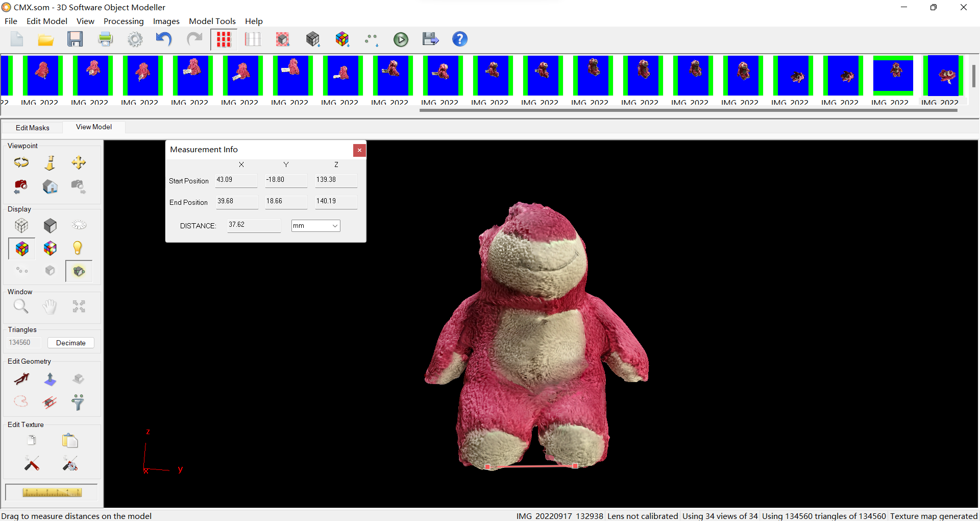
Task: Click the funnel filter geometry icon
Action: coord(78,402)
